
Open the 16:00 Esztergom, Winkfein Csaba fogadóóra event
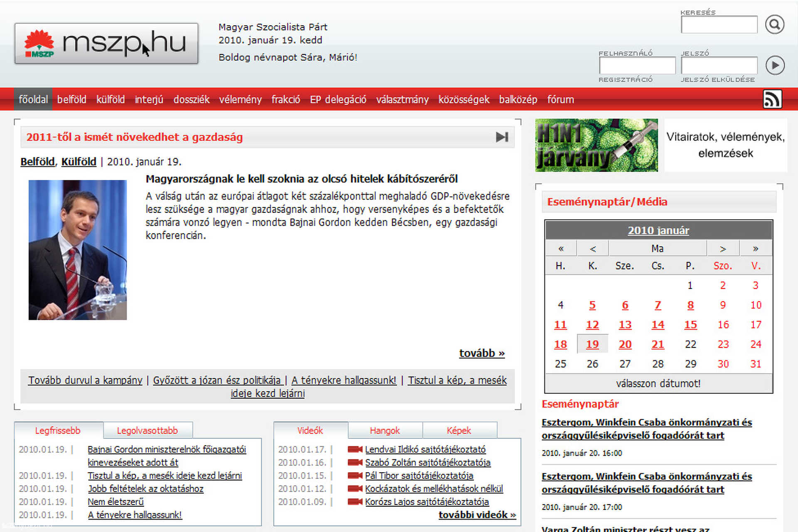click(647, 429)
